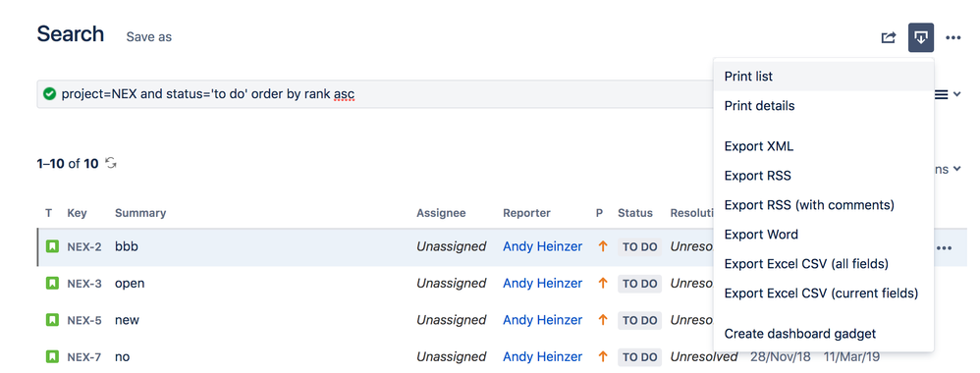Click the Search page heading
Image resolution: width=980 pixels, height=373 pixels.
click(x=70, y=33)
